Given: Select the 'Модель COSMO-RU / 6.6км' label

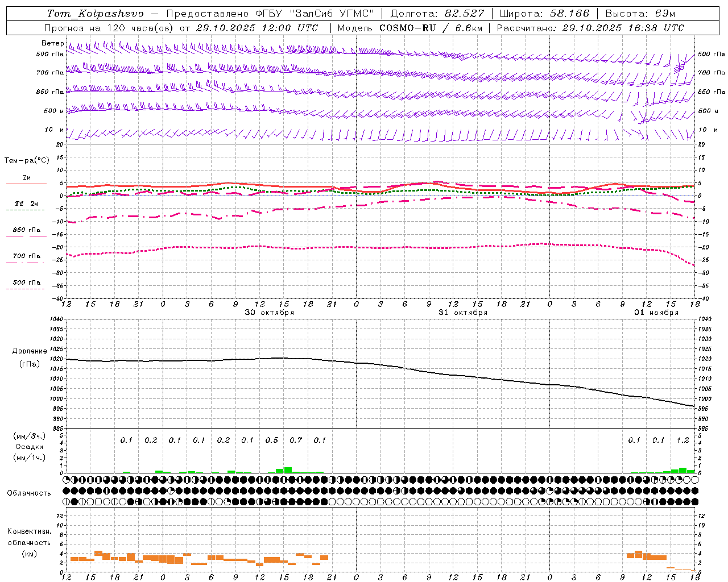Looking at the screenshot, I should [x=410, y=28].
